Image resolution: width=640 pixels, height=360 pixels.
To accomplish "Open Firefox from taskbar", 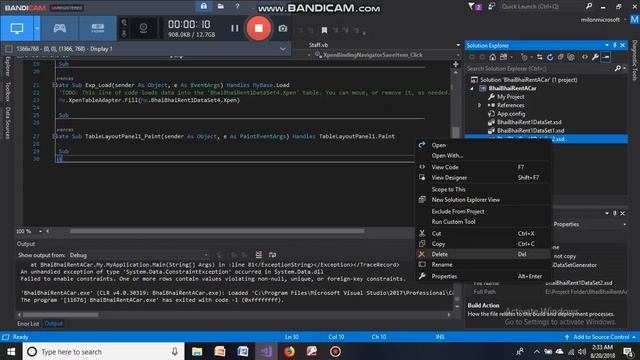I will [289, 351].
